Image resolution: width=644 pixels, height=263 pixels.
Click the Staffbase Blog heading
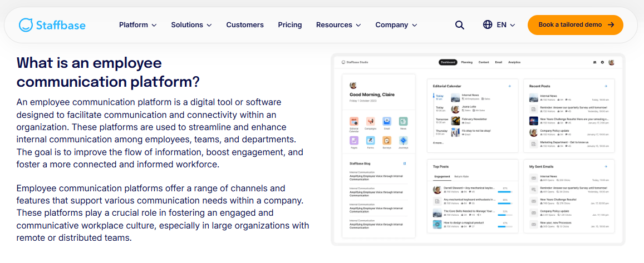pos(360,163)
